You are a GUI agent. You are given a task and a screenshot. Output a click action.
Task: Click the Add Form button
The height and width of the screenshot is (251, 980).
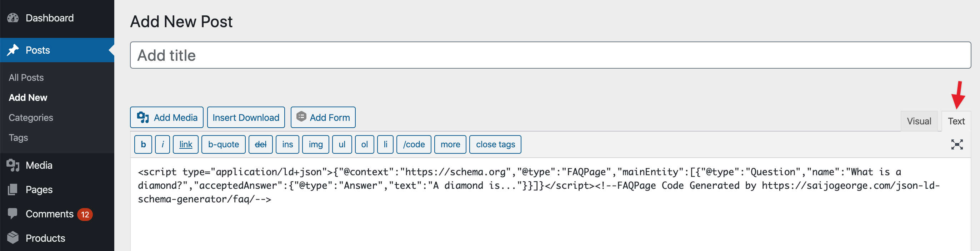point(323,117)
